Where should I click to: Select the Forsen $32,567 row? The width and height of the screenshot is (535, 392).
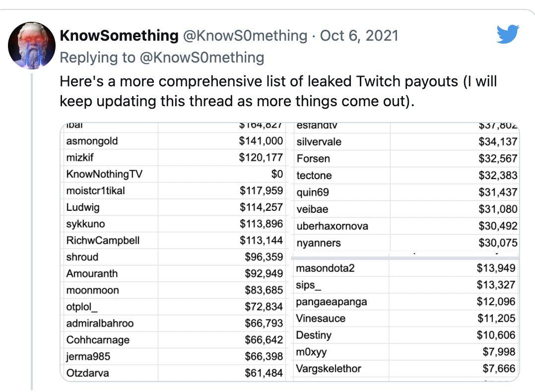(x=406, y=159)
